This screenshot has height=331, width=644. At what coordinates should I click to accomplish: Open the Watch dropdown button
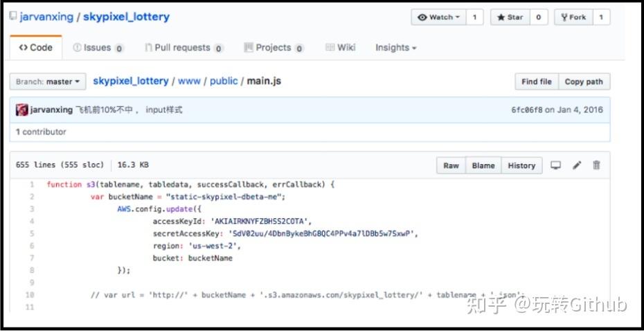[x=438, y=17]
